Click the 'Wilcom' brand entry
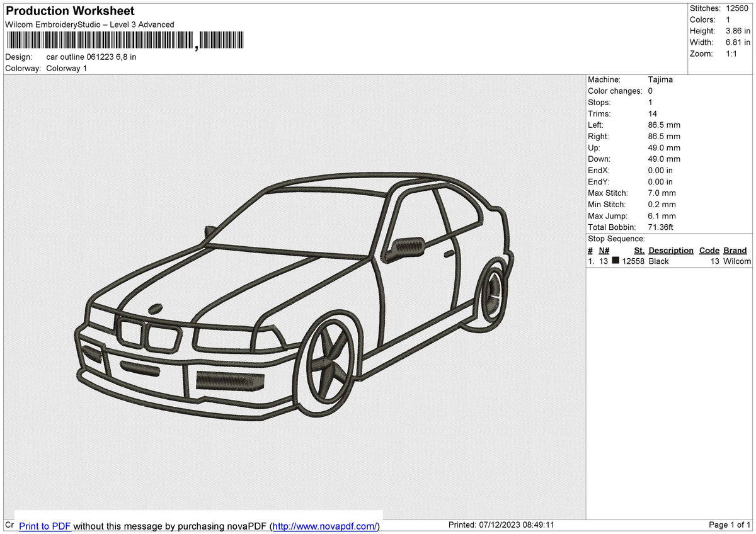This screenshot has height=534, width=756. [x=737, y=261]
